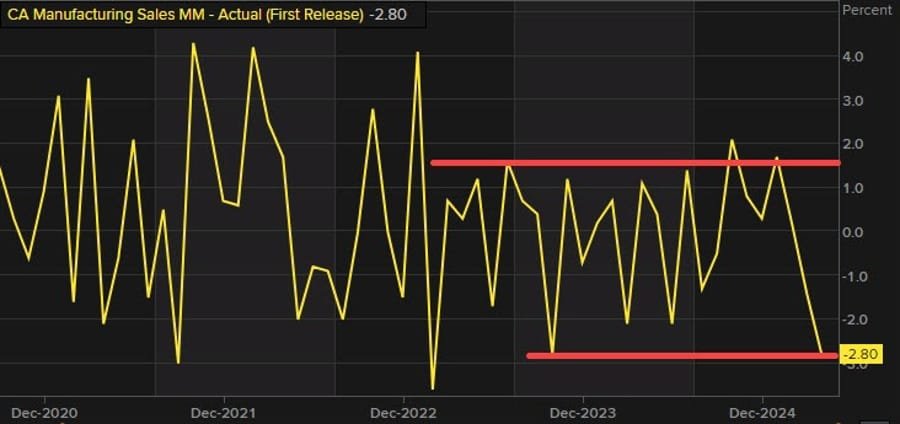This screenshot has height=424, width=900.
Task: Select the yellow -2.80 value tag on axis
Action: coord(861,355)
